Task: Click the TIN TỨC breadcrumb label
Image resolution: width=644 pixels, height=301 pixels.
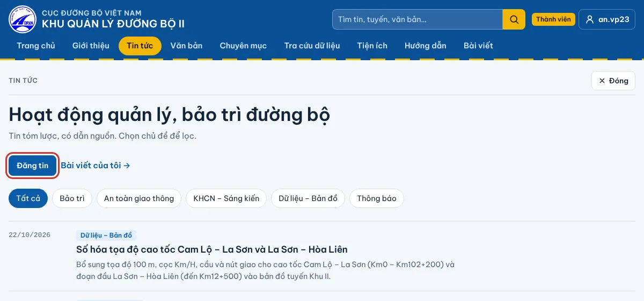Action: click(x=23, y=81)
